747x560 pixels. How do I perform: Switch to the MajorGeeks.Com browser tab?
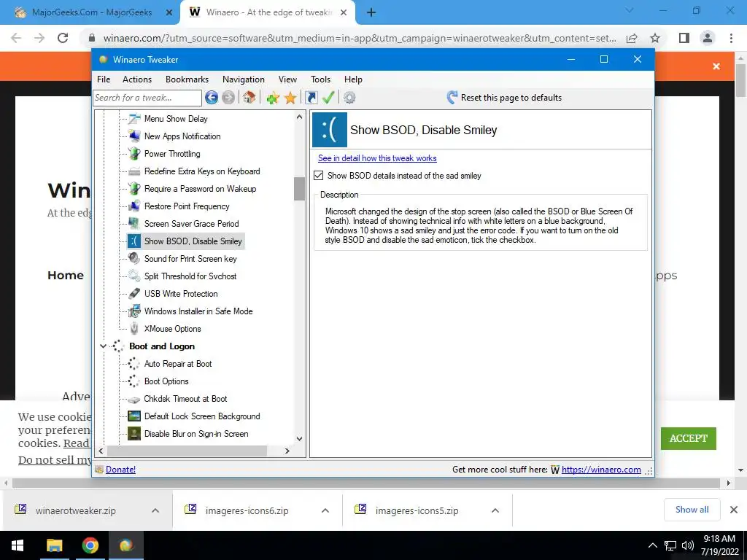(91, 12)
